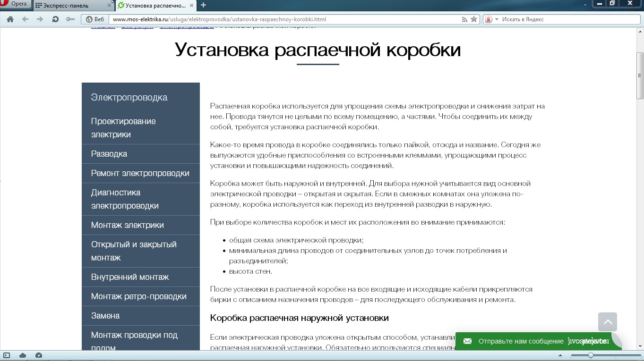The width and height of the screenshot is (644, 361).
Task: Click bullet text общая схема электрической проводки
Action: click(x=296, y=240)
